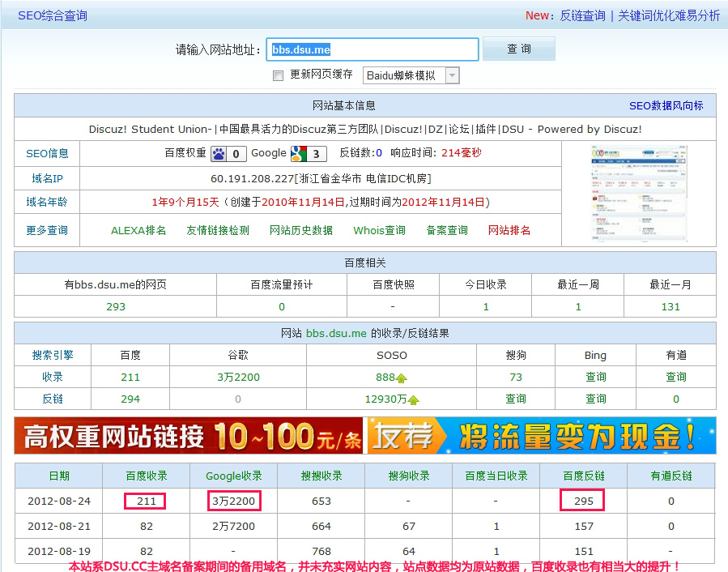This screenshot has height=572, width=728.
Task: Click 查询 under Bing in 收录 row
Action: (x=596, y=378)
